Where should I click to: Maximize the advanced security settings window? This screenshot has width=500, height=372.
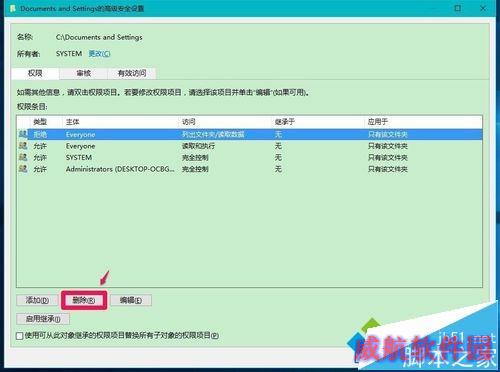pos(458,8)
